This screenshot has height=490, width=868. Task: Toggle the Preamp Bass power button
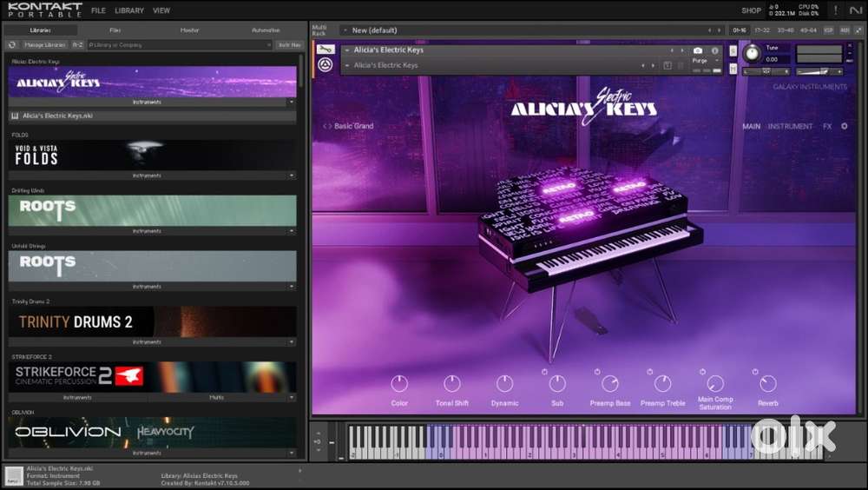point(598,372)
